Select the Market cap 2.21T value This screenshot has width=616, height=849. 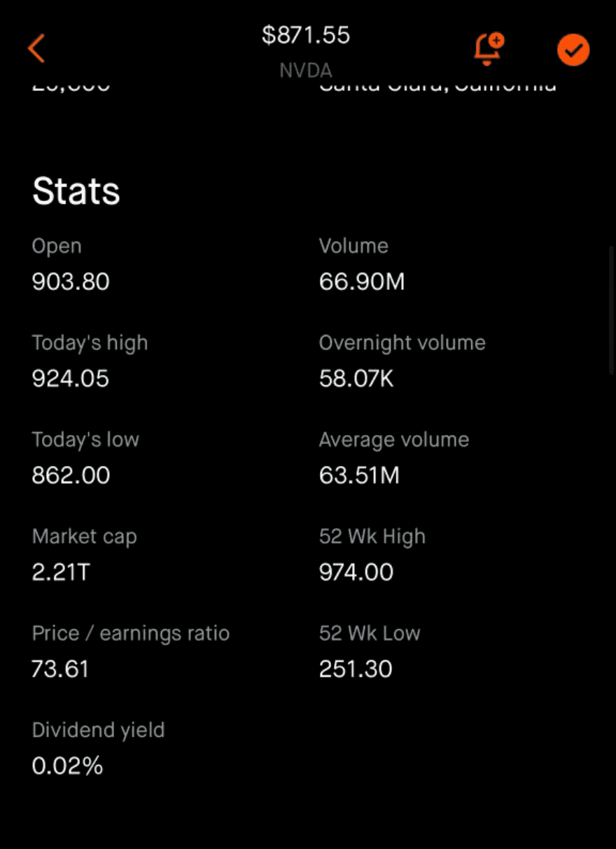61,572
